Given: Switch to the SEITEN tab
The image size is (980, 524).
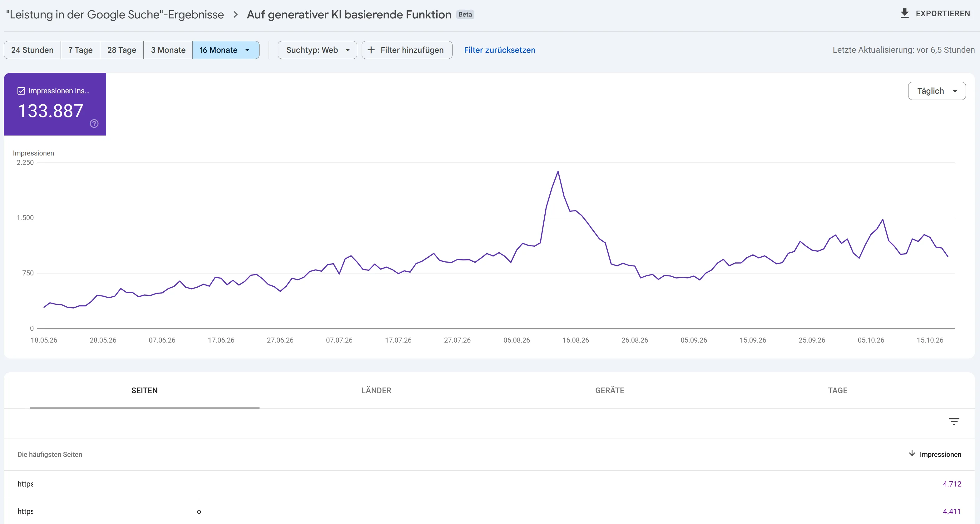Looking at the screenshot, I should pyautogui.click(x=144, y=390).
